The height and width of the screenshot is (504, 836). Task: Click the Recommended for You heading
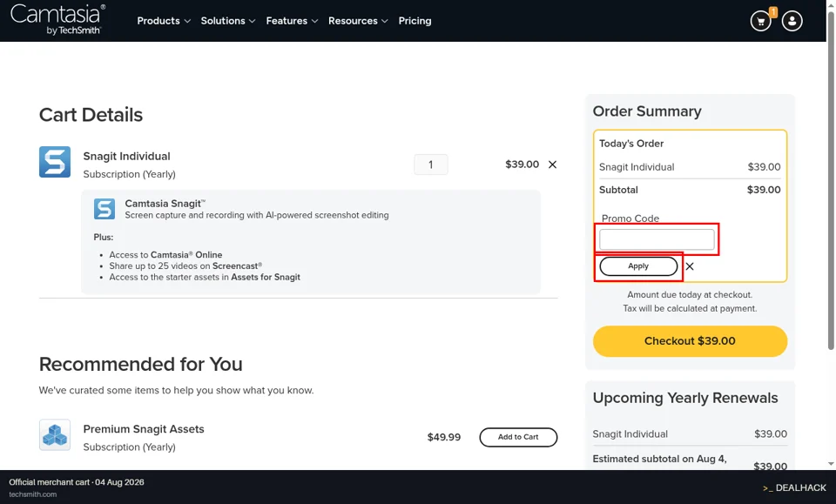coord(141,364)
